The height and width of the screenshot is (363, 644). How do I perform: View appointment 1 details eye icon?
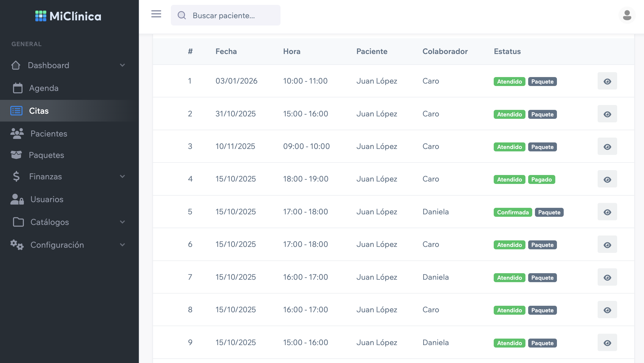607,81
